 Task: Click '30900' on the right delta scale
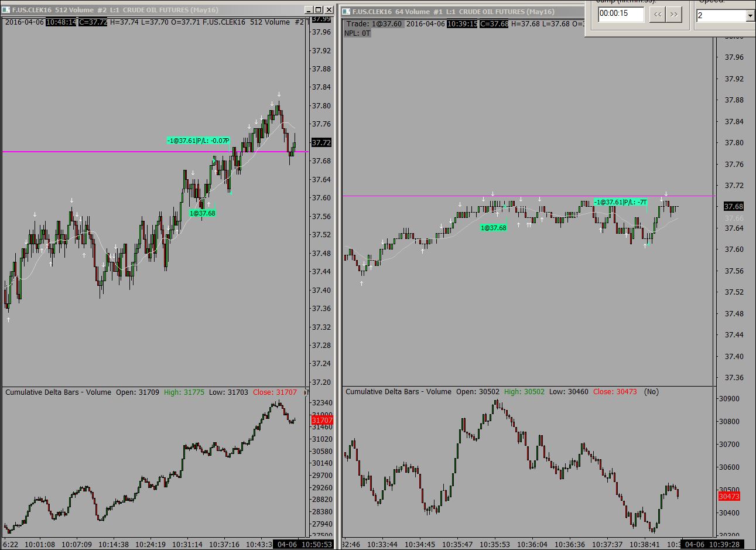point(728,399)
